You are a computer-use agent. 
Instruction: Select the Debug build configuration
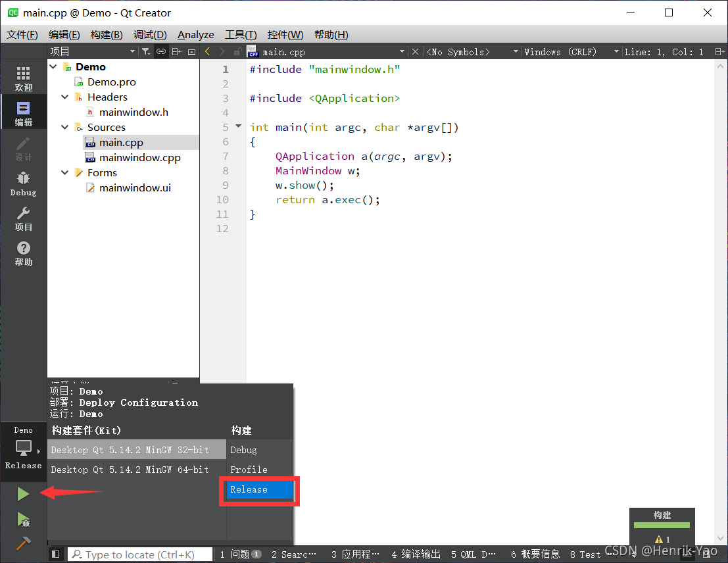[260, 450]
